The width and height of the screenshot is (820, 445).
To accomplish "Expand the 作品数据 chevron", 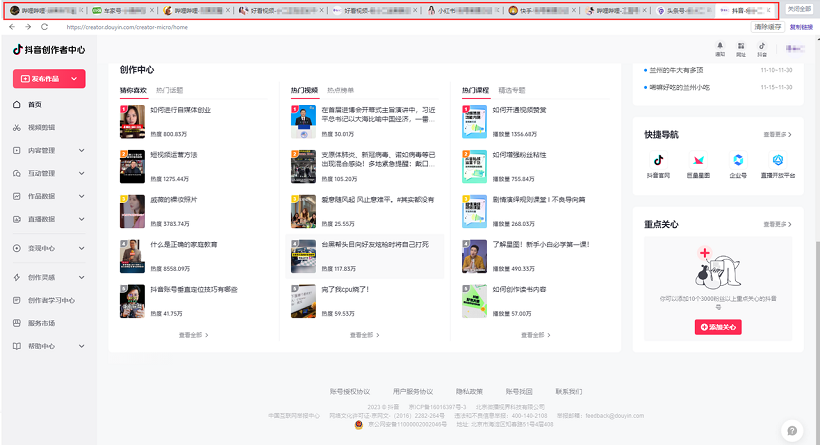I will tap(82, 196).
